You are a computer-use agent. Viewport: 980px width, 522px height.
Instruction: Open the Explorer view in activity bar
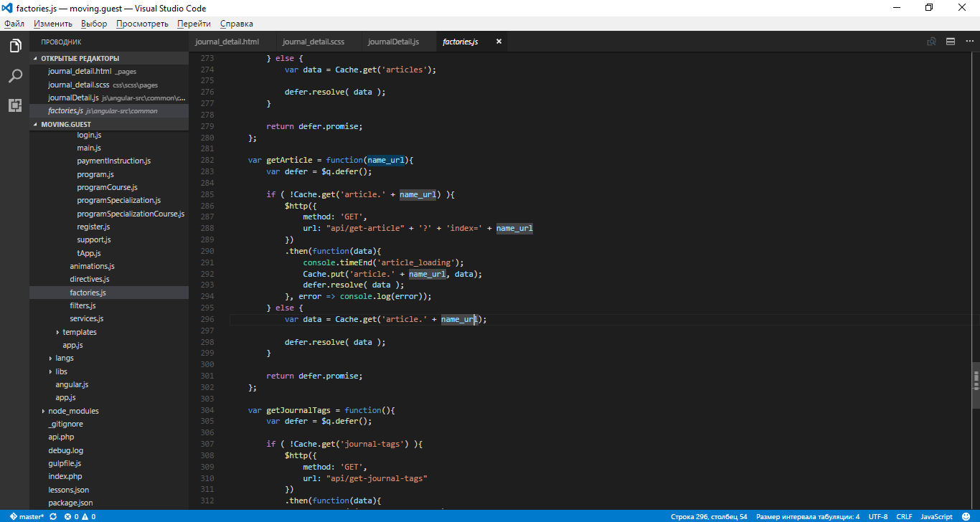point(14,46)
